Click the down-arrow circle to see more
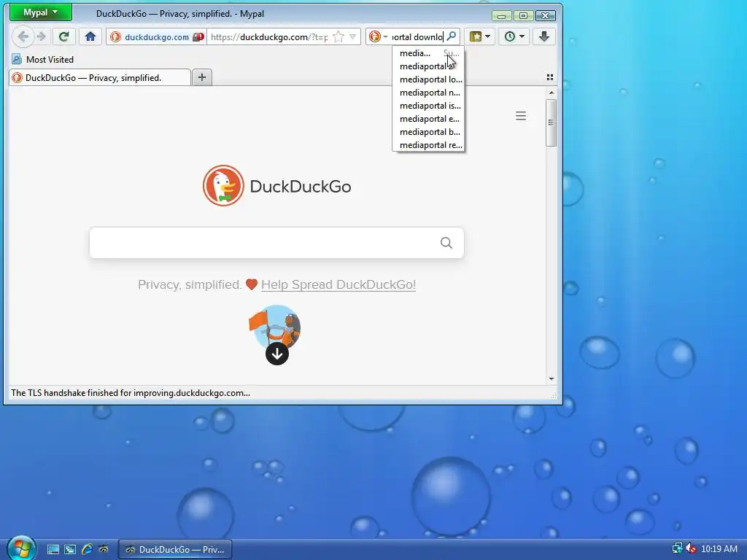747x560 pixels. point(276,354)
